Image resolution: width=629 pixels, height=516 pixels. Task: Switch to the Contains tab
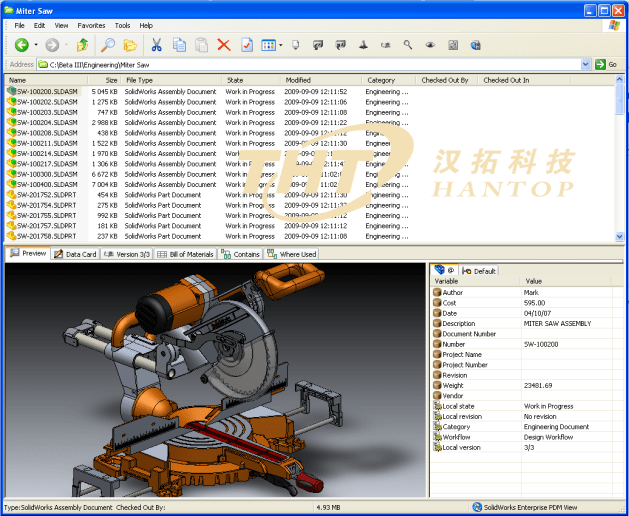[x=240, y=254]
